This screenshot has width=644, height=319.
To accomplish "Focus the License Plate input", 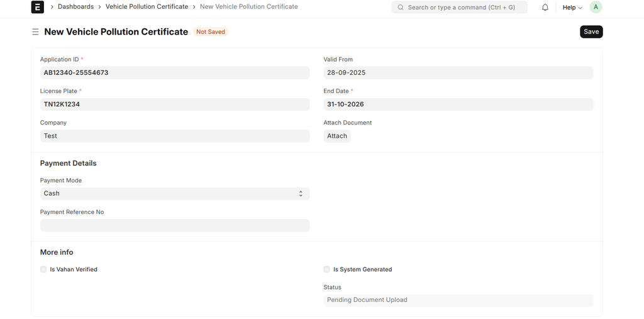I will pyautogui.click(x=174, y=104).
